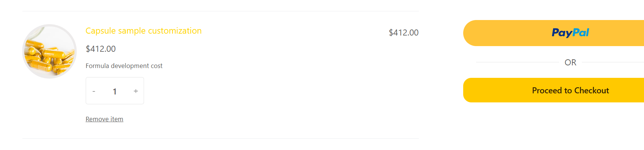Viewport: 644px width, 150px height.
Task: Open the Capsule sample customization product link
Action: point(144,31)
